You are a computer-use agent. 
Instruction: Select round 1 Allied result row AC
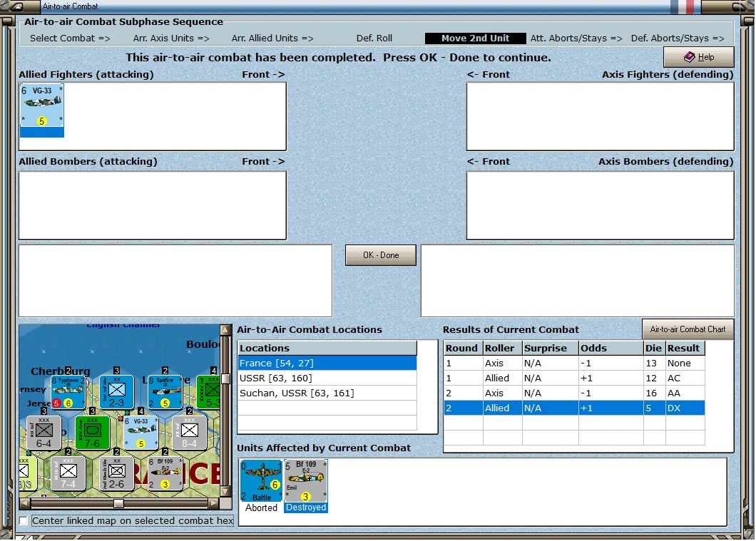pyautogui.click(x=574, y=378)
